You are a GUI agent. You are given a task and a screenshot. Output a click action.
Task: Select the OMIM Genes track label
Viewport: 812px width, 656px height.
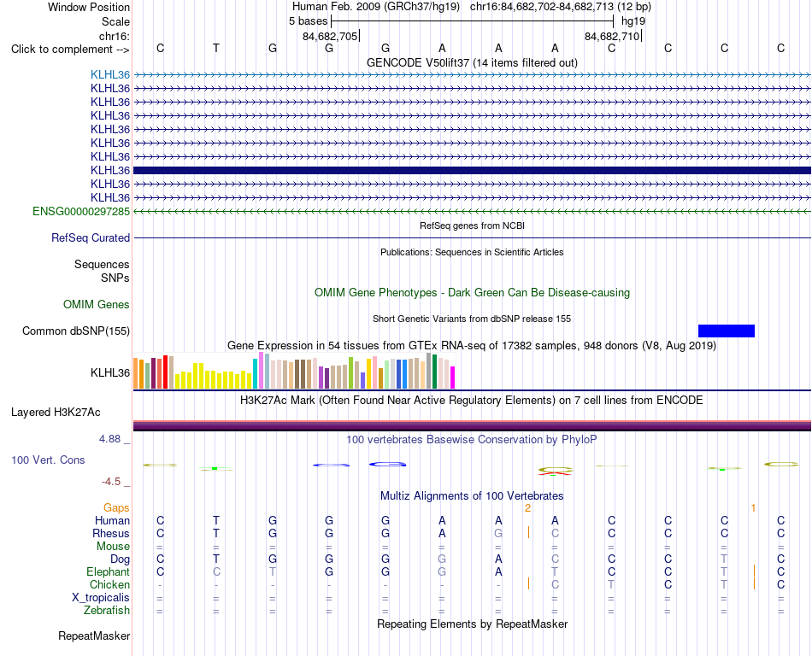click(x=96, y=305)
